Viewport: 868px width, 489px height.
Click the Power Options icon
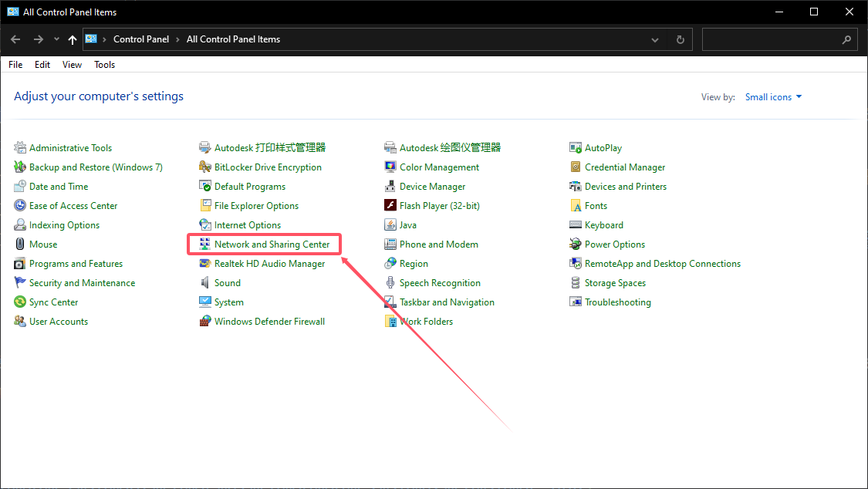pyautogui.click(x=575, y=244)
